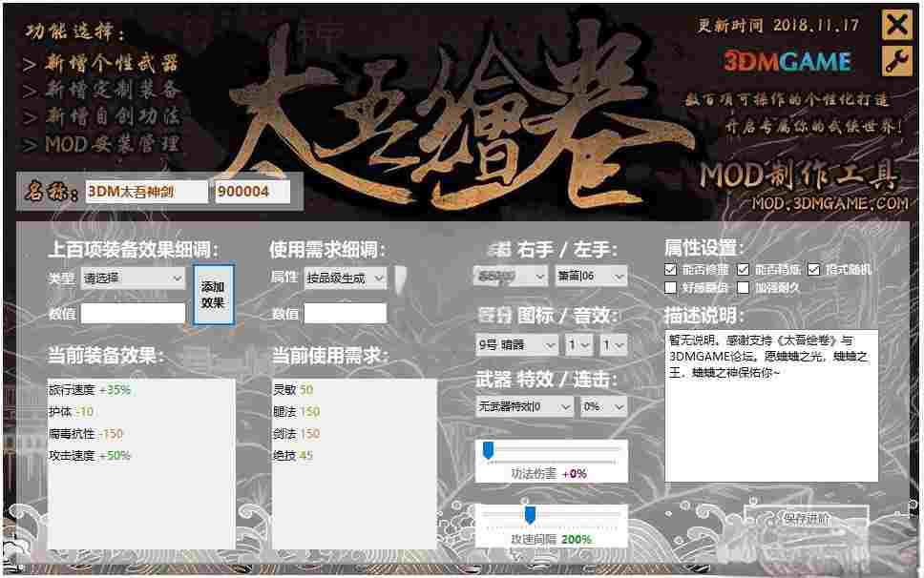This screenshot has width=924, height=578.
Task: Open the first '1' dropdown beside 9号 暗器
Action: tap(578, 345)
